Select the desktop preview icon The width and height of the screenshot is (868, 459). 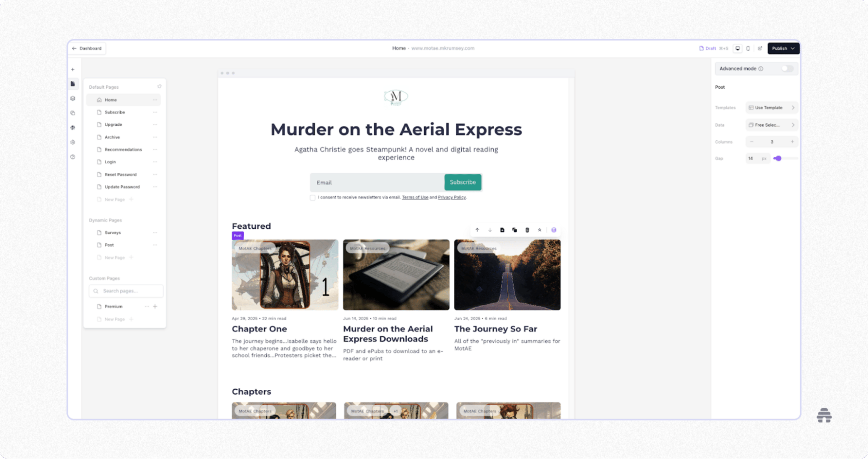(x=737, y=48)
